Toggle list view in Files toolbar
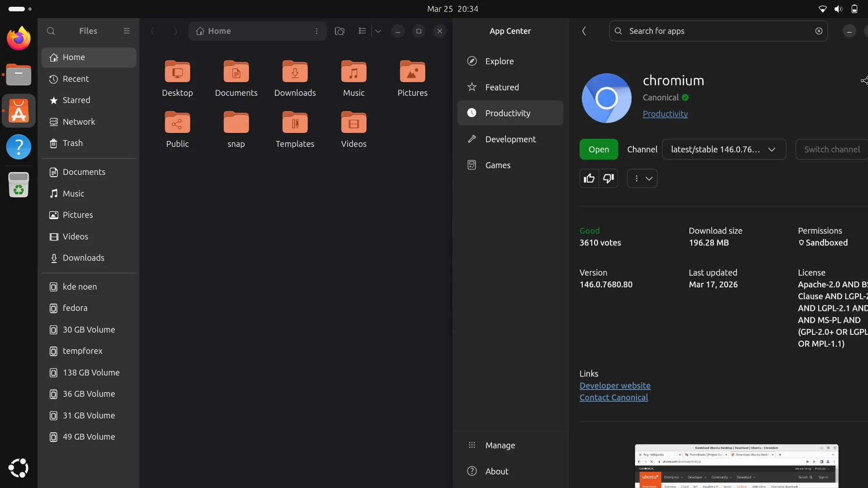Screen dimensions: 868x488 [362, 31]
